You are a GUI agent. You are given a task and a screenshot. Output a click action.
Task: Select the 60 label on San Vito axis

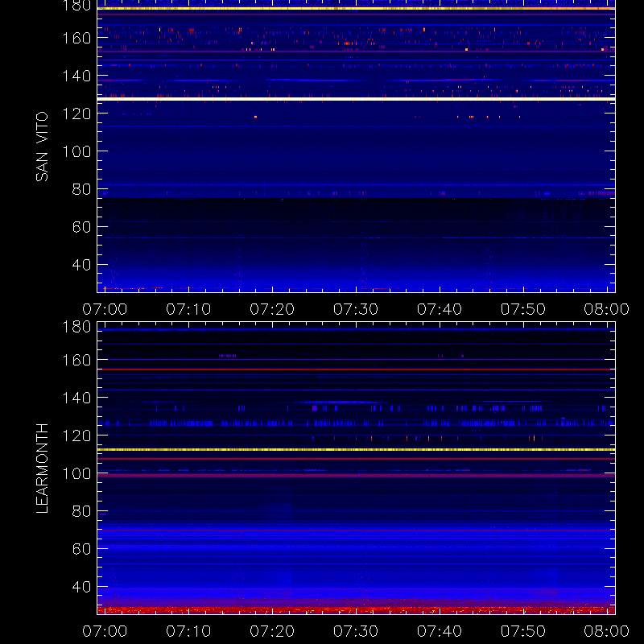[81, 227]
